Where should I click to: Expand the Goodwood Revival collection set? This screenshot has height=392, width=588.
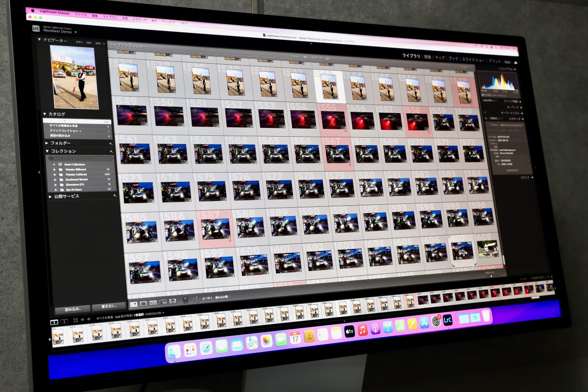click(55, 179)
